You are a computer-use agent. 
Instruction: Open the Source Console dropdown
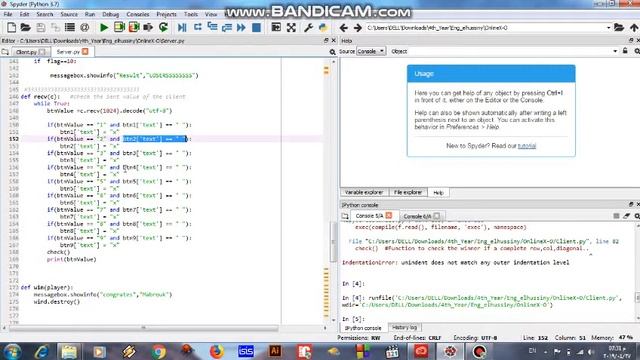371,51
